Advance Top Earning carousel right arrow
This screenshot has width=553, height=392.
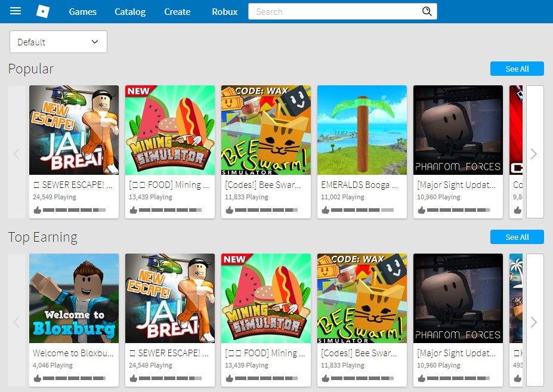535,320
